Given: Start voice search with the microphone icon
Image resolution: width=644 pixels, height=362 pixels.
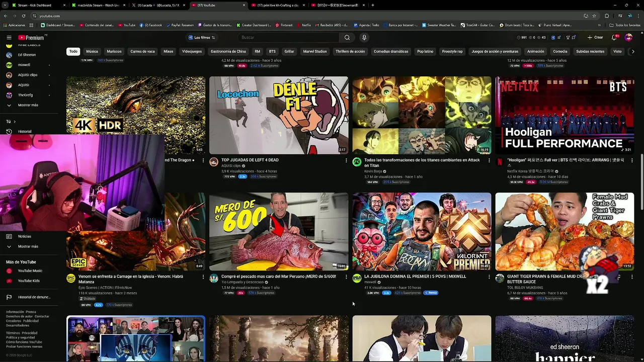Looking at the screenshot, I should (x=364, y=37).
